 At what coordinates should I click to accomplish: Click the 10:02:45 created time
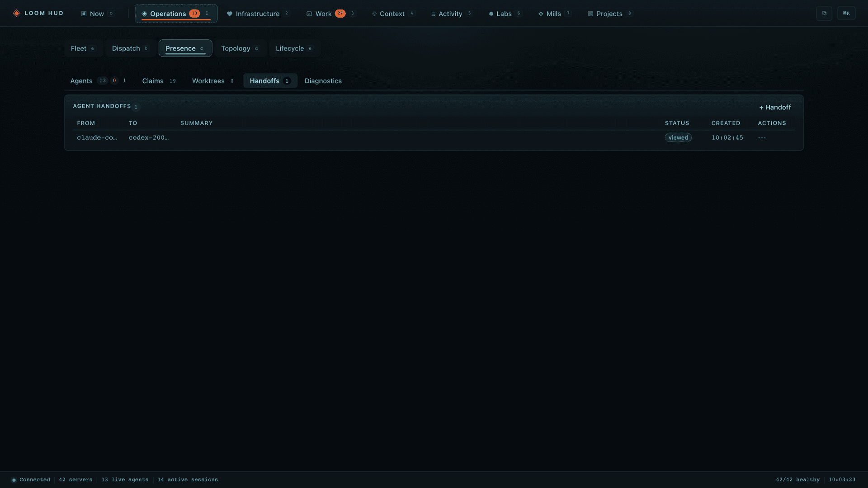pos(727,138)
